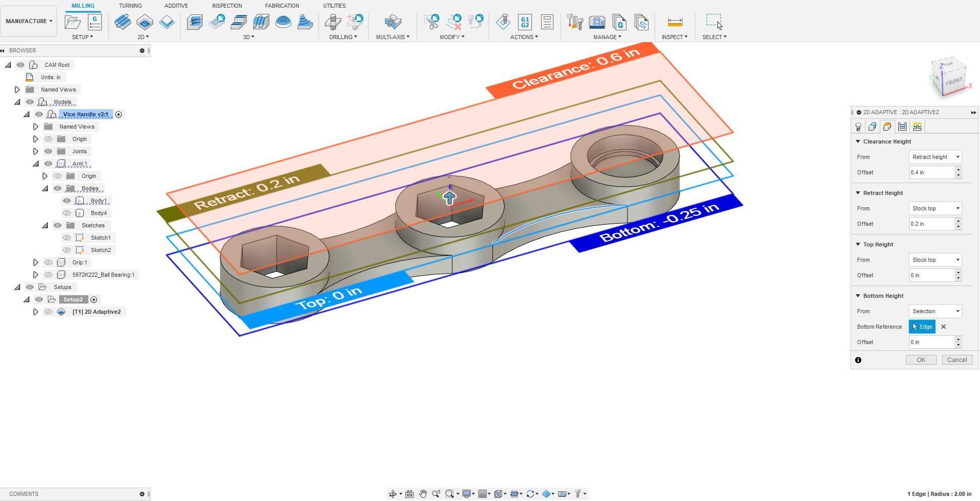Image resolution: width=980 pixels, height=501 pixels.
Task: Toggle visibility of 2D Adaptive2 operation
Action: tap(48, 312)
